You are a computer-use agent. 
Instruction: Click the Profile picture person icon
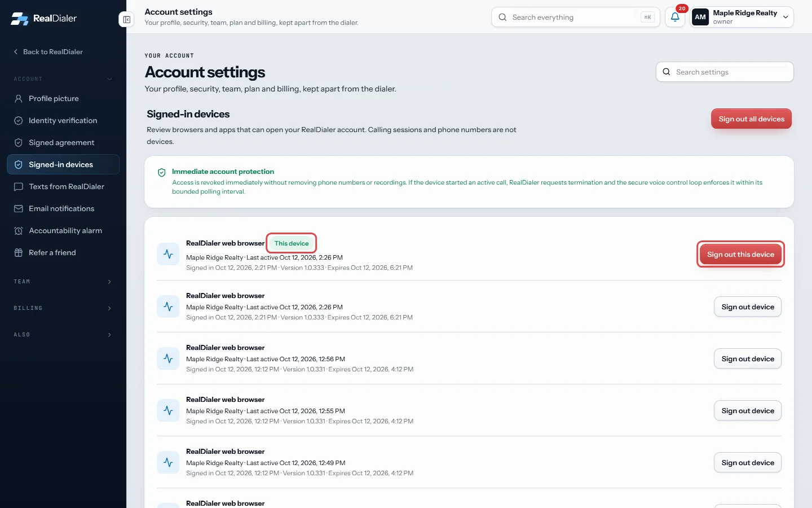[x=19, y=98]
